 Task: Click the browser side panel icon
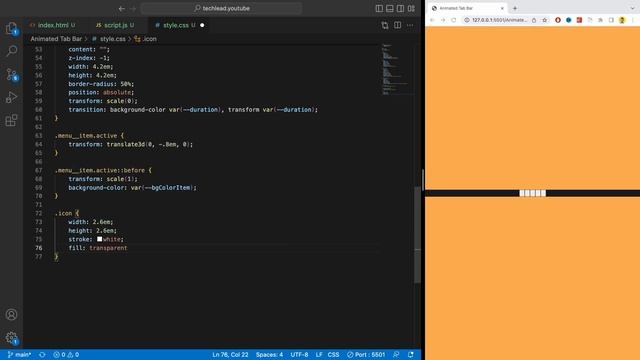611,20
